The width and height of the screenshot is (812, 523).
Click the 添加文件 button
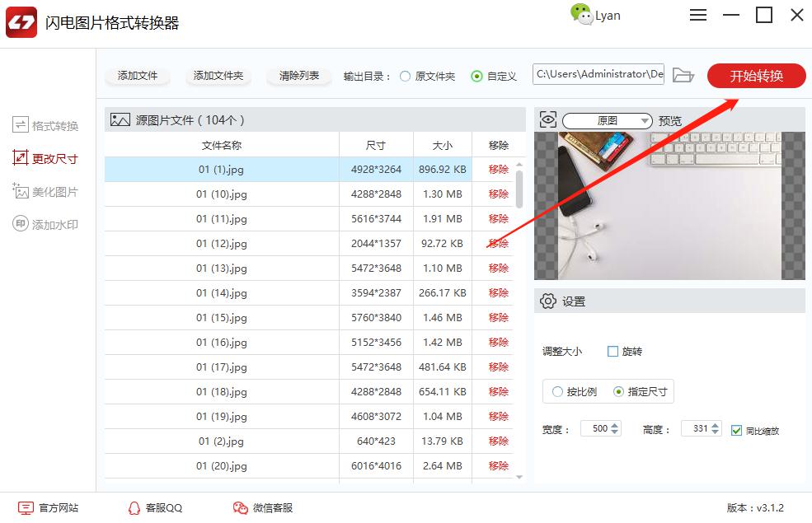point(137,74)
